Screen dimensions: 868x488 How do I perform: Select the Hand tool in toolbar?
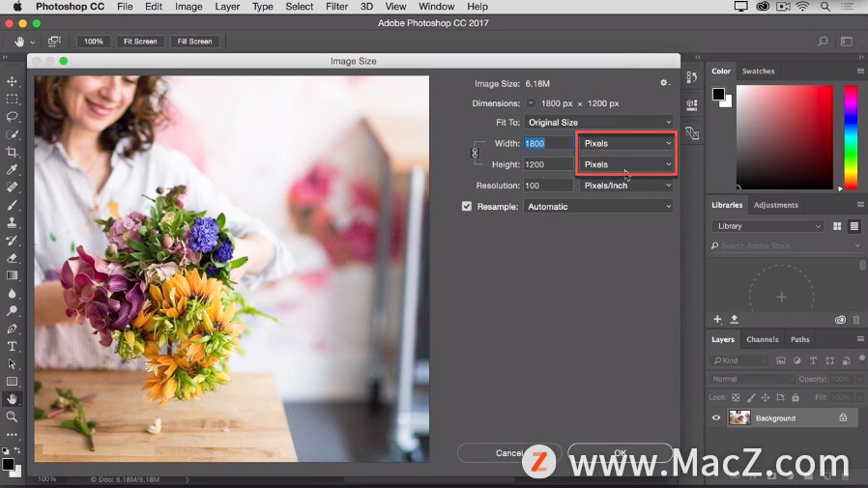pos(12,399)
